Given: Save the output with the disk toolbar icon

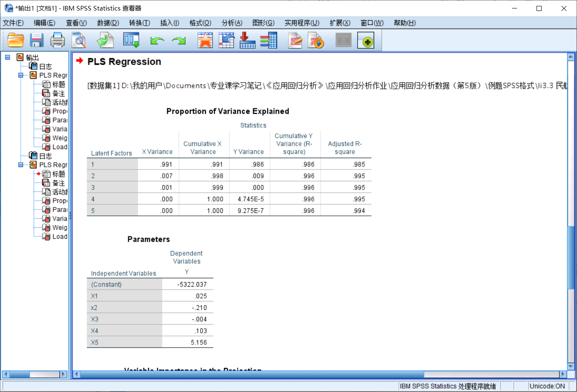Looking at the screenshot, I should click(x=37, y=40).
